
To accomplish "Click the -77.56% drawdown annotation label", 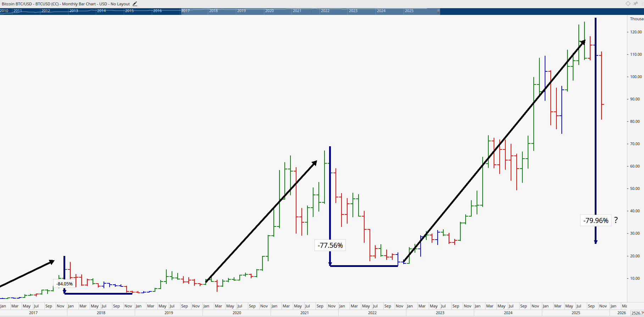I will 330,245.
